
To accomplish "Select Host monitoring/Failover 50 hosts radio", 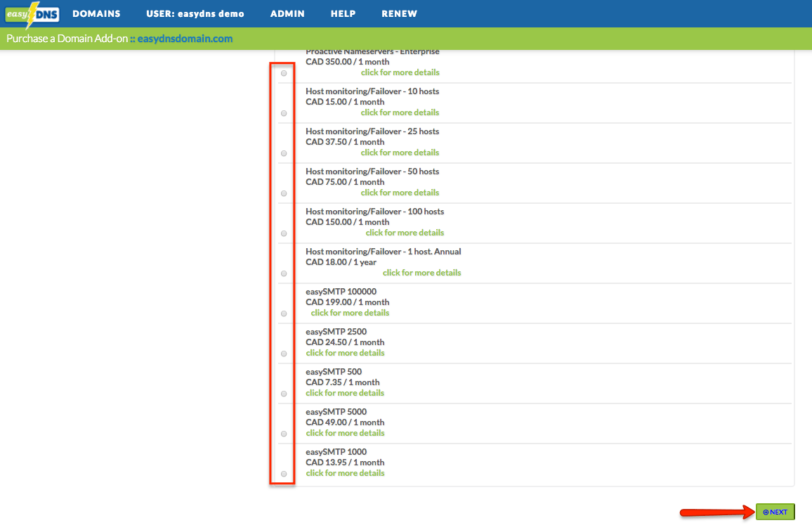I will pos(284,193).
